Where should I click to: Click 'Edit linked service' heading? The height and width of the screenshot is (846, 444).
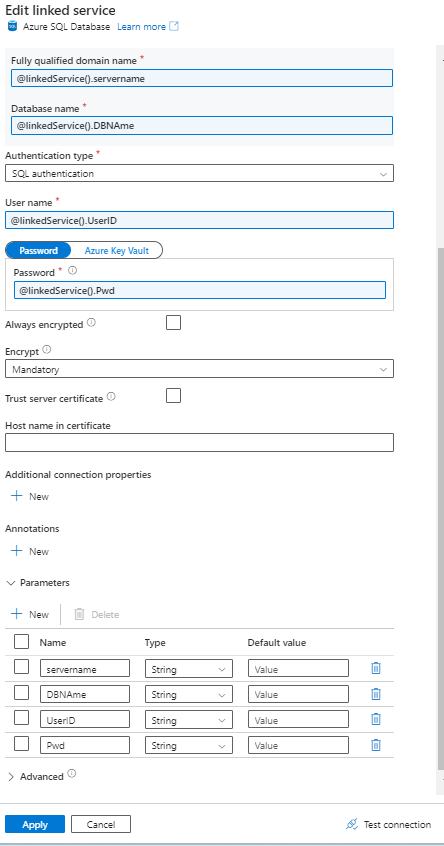60,9
